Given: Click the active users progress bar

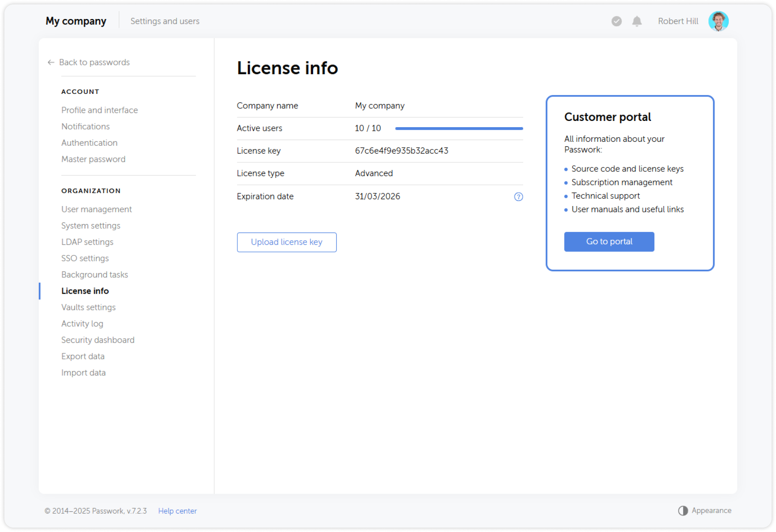Looking at the screenshot, I should tap(459, 128).
